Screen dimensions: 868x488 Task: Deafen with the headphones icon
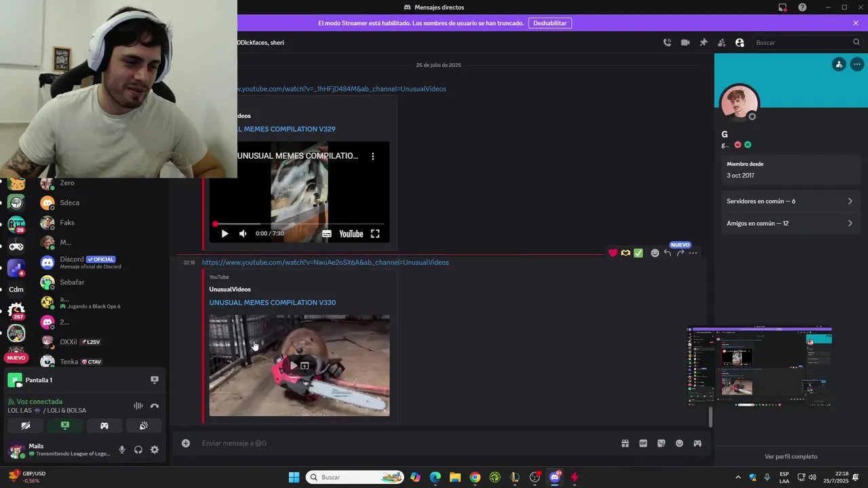coord(138,449)
